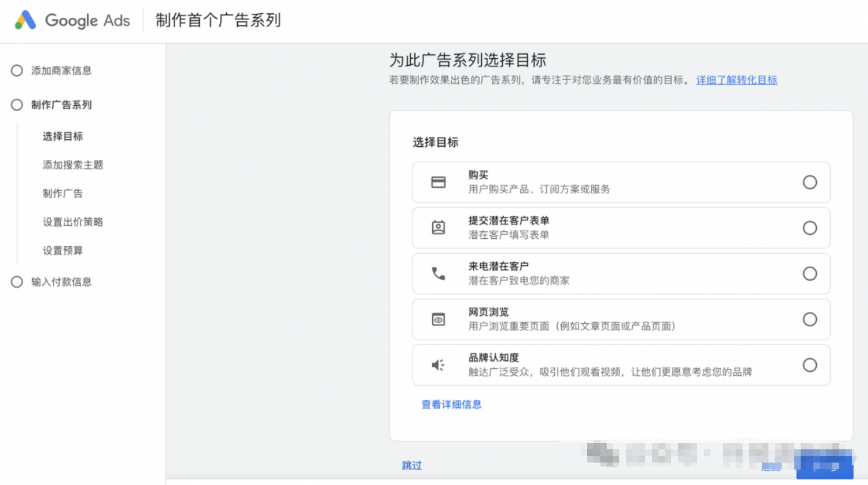Click the 输入付款信息 step circle
868x485 pixels.
tap(17, 282)
